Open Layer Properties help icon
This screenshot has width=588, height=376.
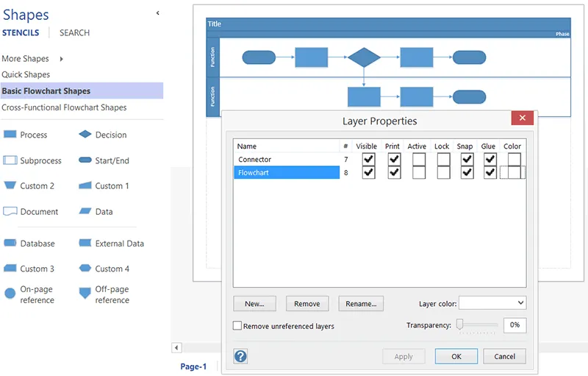[x=240, y=356]
